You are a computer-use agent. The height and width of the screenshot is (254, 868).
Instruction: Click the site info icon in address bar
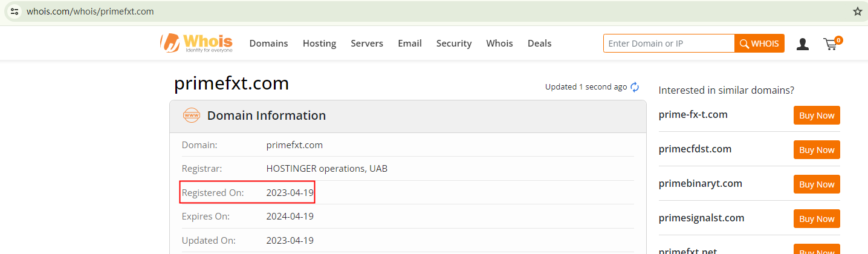tap(15, 11)
